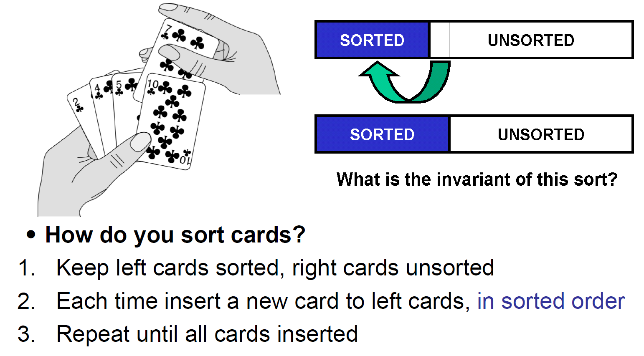Screen dimensions: 644x356
Task: Click the blue "in sorted order" text
Action: click(x=550, y=301)
